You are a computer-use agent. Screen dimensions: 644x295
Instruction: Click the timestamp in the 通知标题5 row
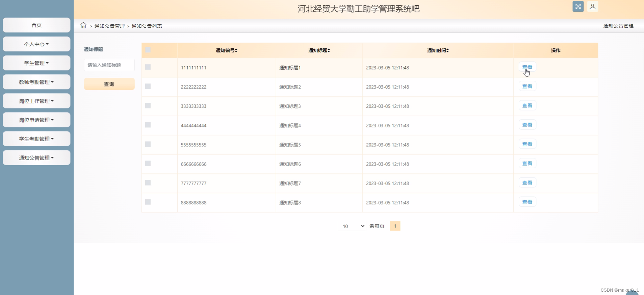pos(387,145)
